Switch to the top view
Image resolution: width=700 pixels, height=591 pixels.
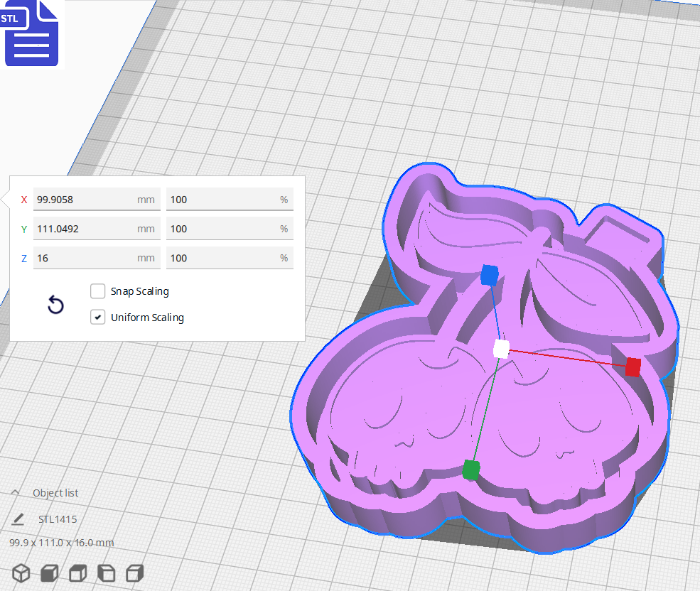point(77,573)
